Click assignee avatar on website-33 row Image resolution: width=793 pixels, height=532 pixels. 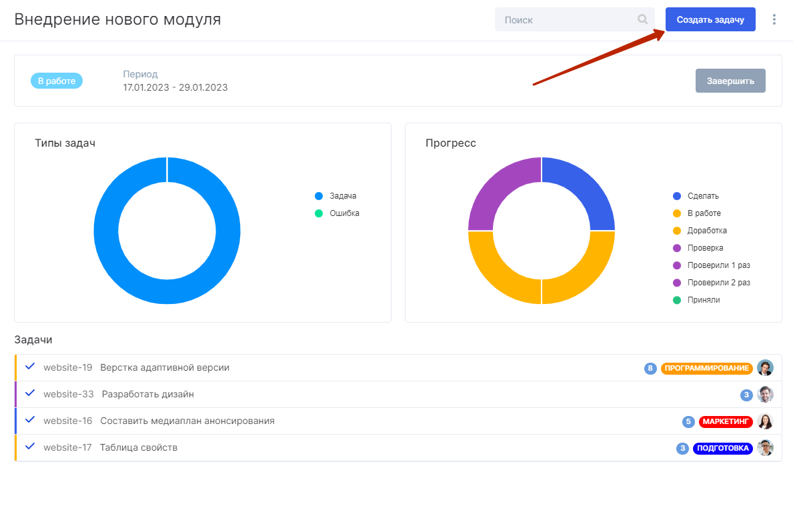tap(765, 395)
